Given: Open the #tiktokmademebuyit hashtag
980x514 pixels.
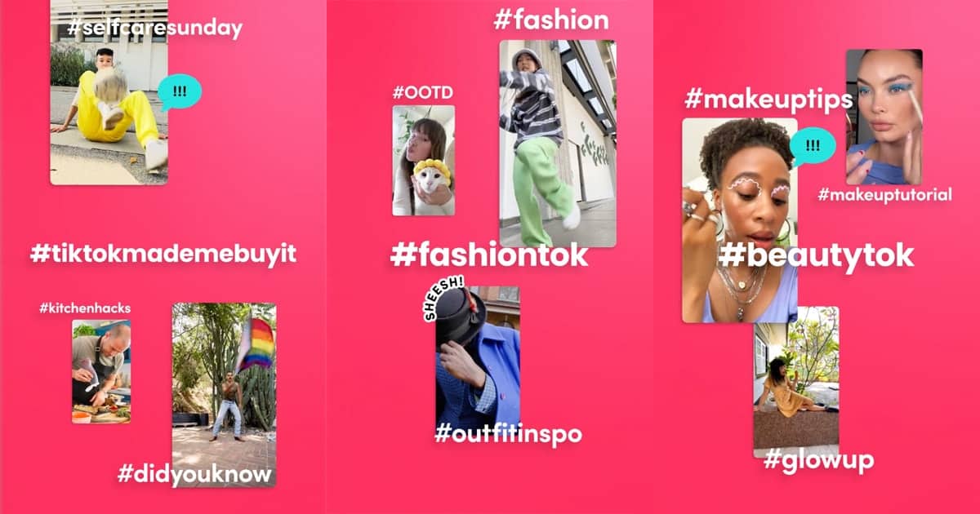Looking at the screenshot, I should 163,253.
